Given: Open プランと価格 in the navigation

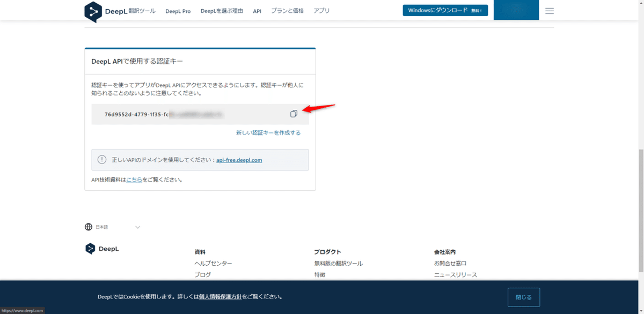Looking at the screenshot, I should (x=287, y=11).
